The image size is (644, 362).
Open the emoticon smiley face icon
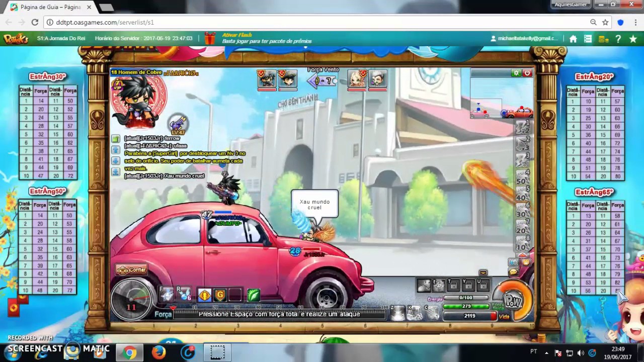(x=526, y=262)
